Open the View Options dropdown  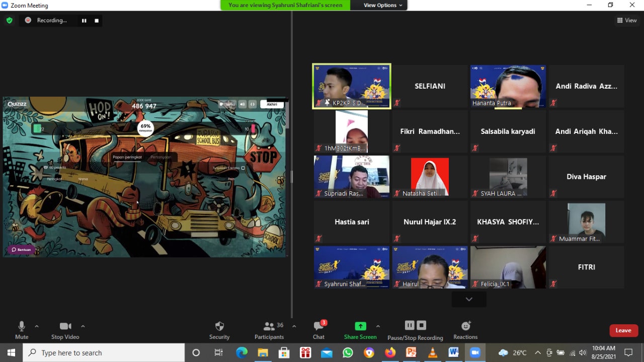[x=383, y=5]
